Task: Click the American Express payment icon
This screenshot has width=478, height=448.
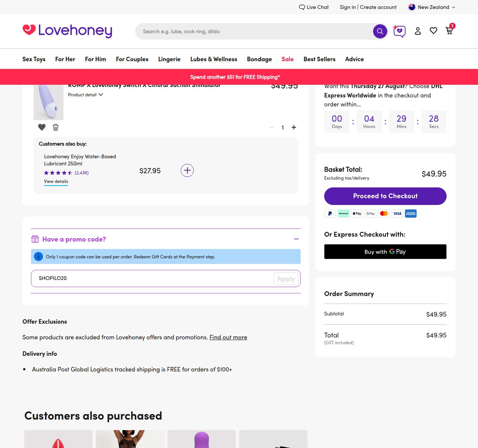Action: (x=411, y=214)
